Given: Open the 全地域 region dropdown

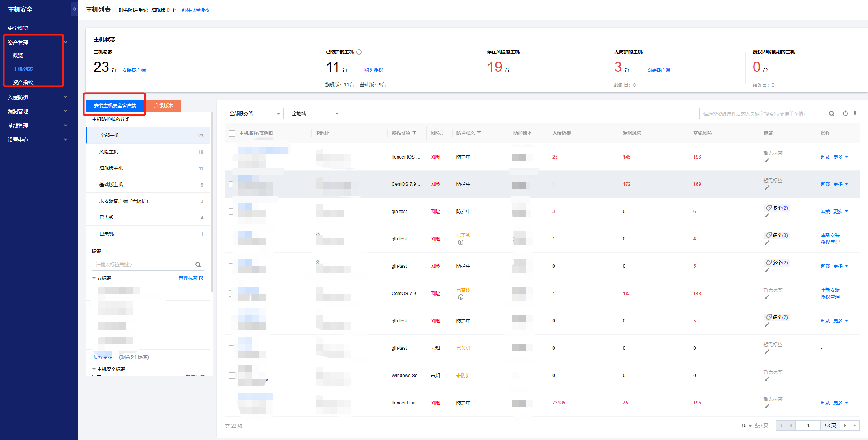Looking at the screenshot, I should coord(314,114).
